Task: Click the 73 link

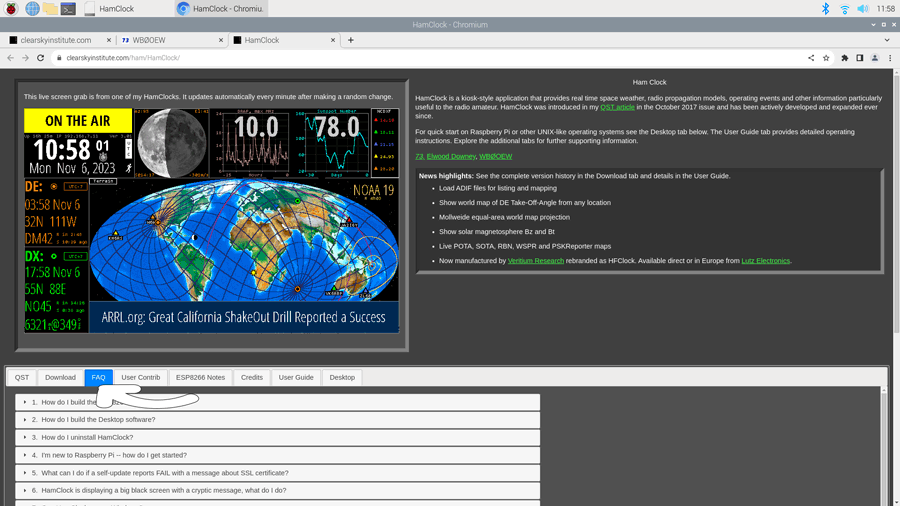Action: point(420,156)
